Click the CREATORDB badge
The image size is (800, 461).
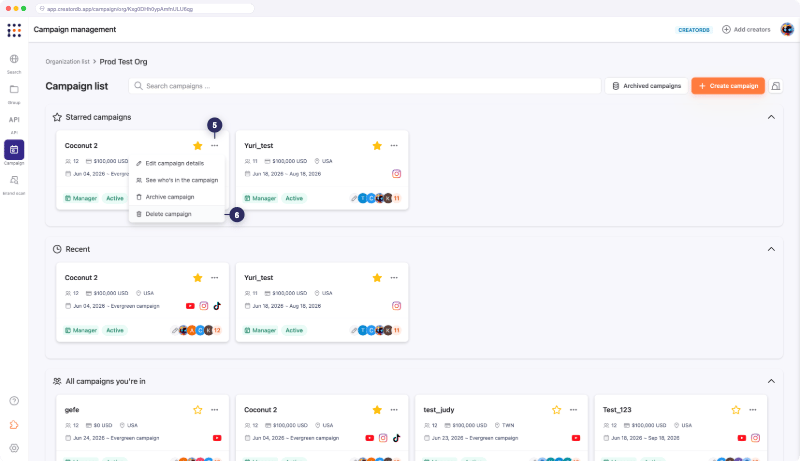(694, 30)
